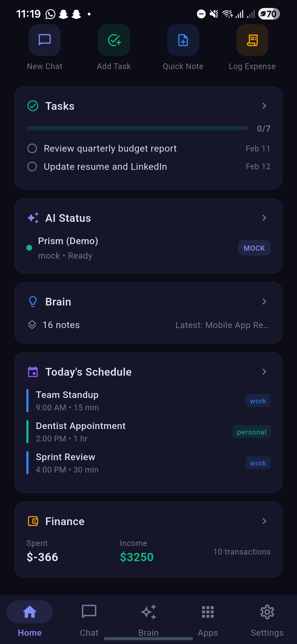Tap the Finance wallet icon
Viewport: 297px width, 644px height.
click(33, 521)
